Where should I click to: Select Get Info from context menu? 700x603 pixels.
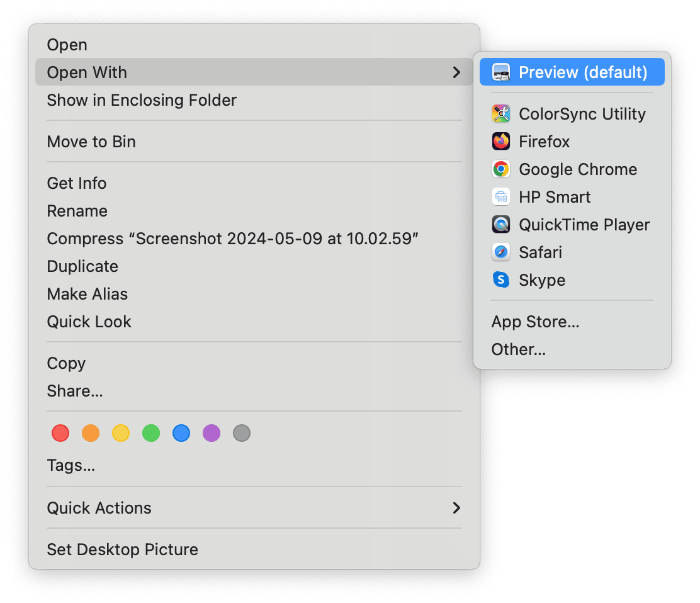click(77, 183)
